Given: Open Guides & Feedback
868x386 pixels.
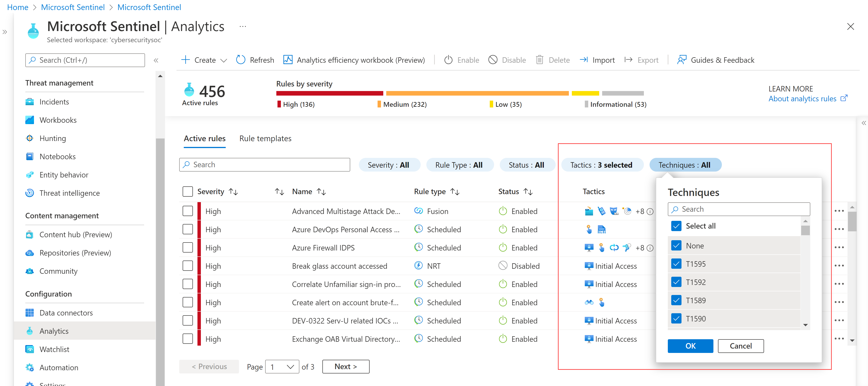Looking at the screenshot, I should [x=716, y=60].
